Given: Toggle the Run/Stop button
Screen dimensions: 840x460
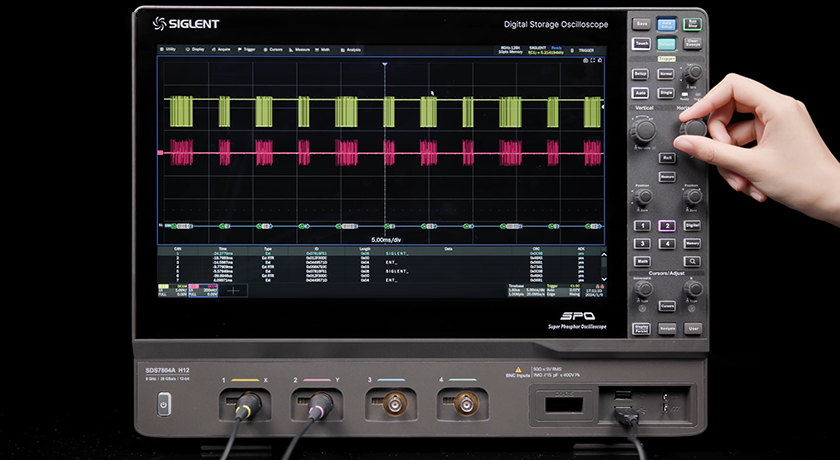Looking at the screenshot, I should tap(693, 22).
